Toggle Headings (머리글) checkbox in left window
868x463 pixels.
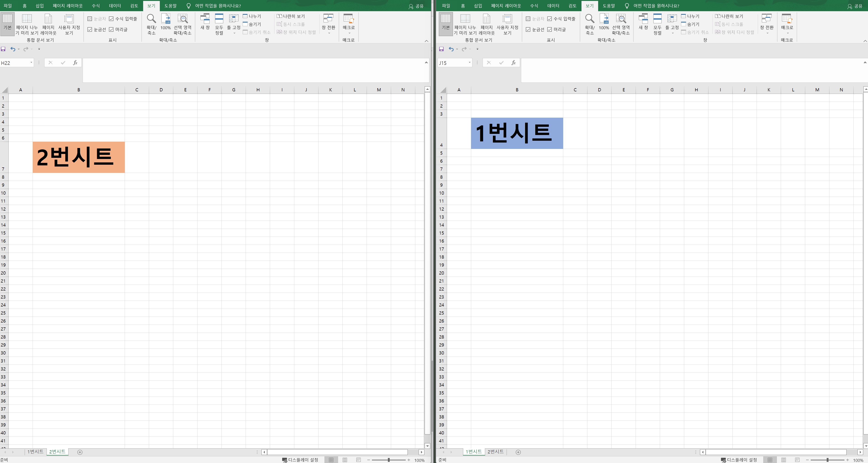click(x=112, y=30)
